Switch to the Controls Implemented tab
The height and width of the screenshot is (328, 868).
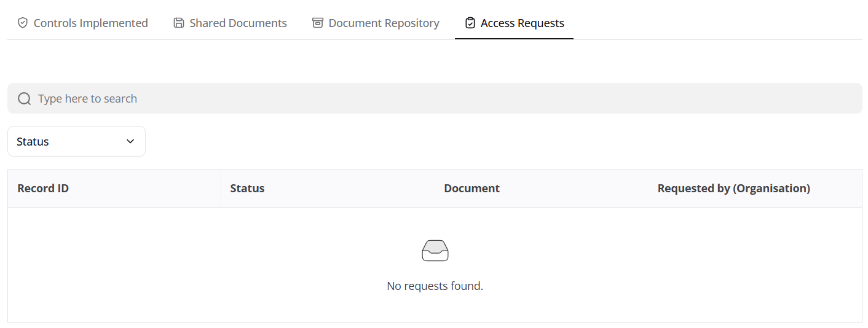pos(90,23)
